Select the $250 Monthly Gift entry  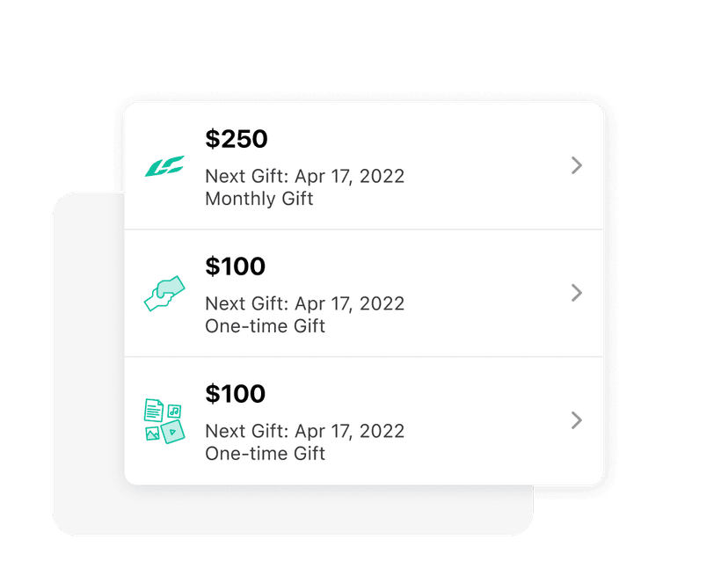click(x=363, y=165)
